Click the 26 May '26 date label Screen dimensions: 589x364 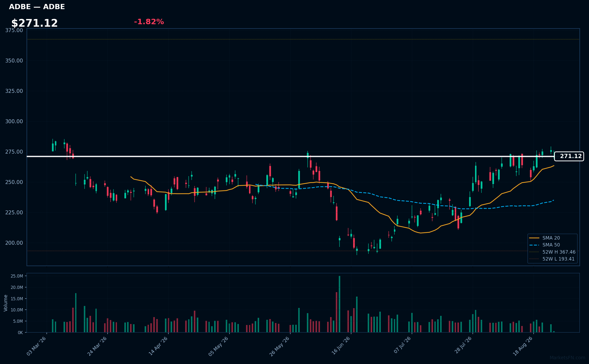click(x=279, y=346)
